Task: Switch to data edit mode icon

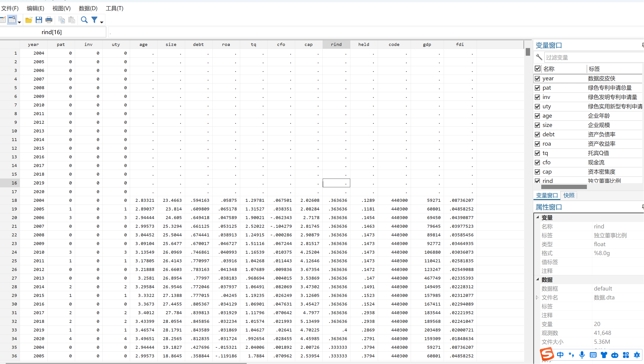Action: pos(3,20)
